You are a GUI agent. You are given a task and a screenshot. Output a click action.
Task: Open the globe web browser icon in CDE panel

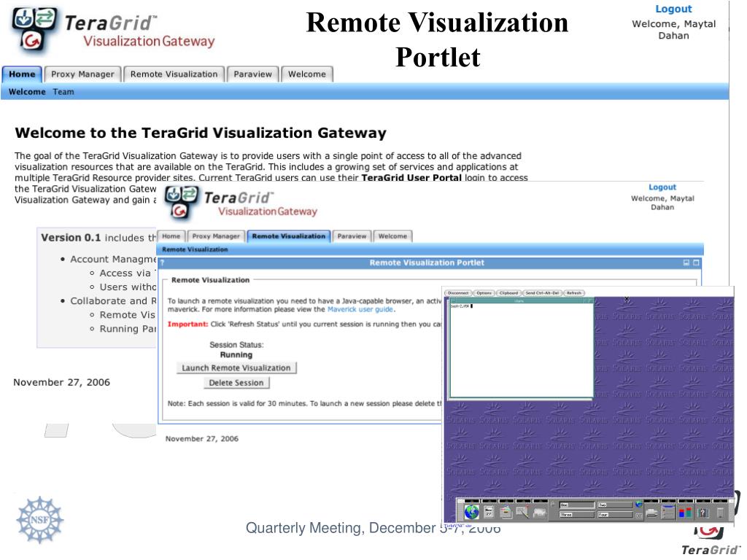tap(472, 513)
